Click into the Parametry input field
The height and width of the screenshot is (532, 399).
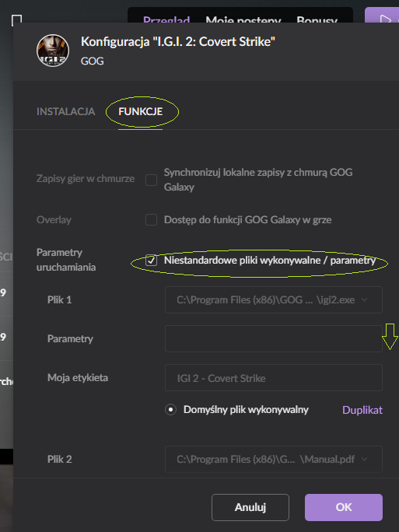(274, 338)
